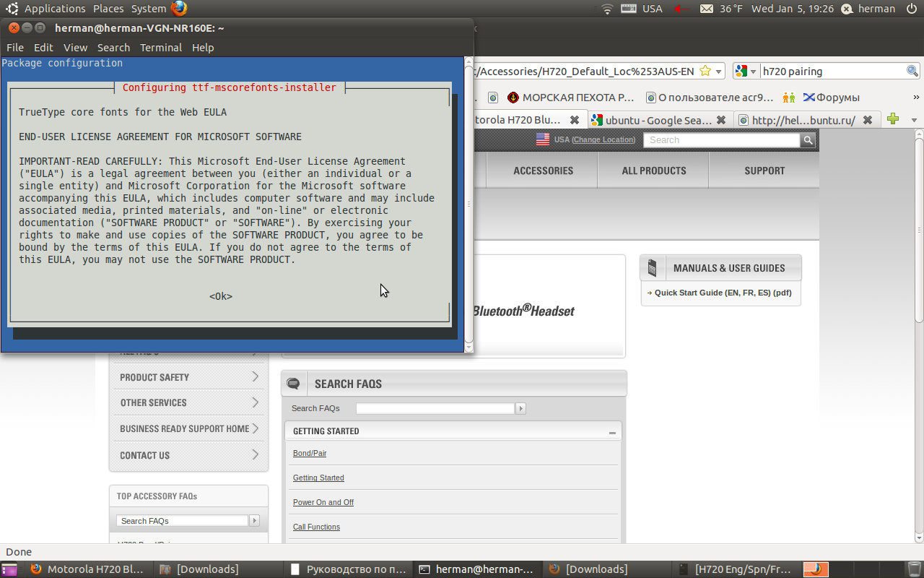This screenshot has width=924, height=578.
Task: Click the Search FAQs speech bubble icon
Action: point(293,384)
